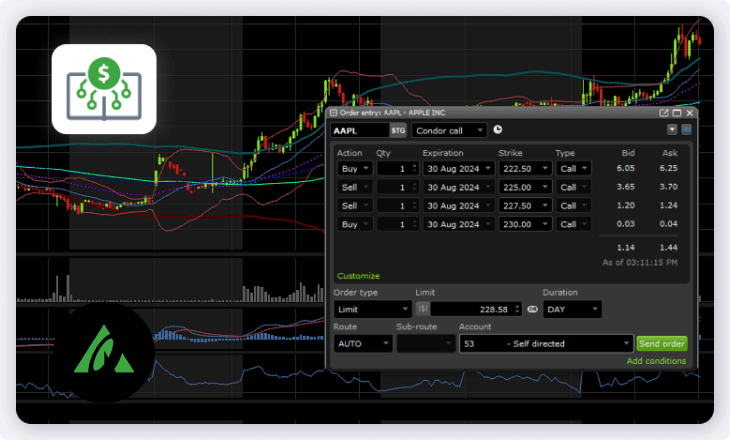This screenshot has height=440, width=730.
Task: Open the 222.50 Strike dropdown
Action: tap(525, 169)
